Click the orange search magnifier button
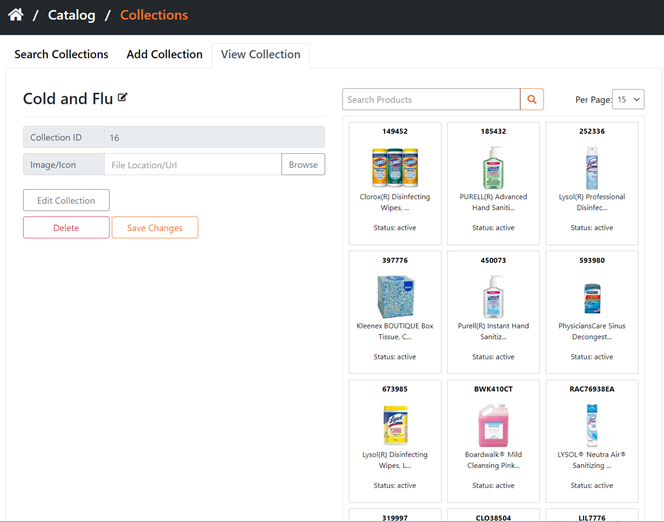 click(x=532, y=99)
